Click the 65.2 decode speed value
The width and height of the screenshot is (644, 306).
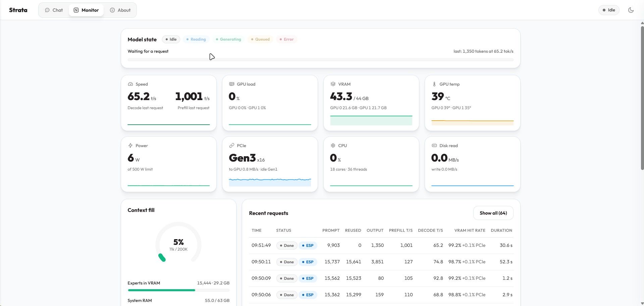(x=139, y=97)
